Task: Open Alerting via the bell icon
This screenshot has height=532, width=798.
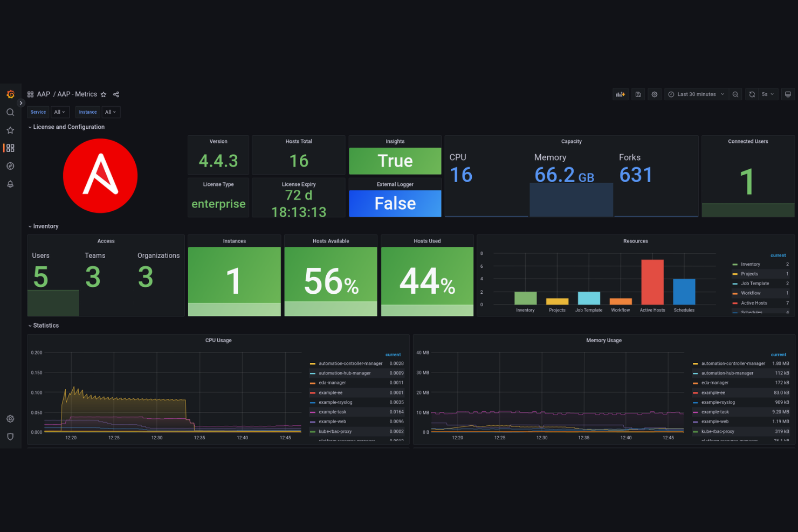Action: click(10, 184)
